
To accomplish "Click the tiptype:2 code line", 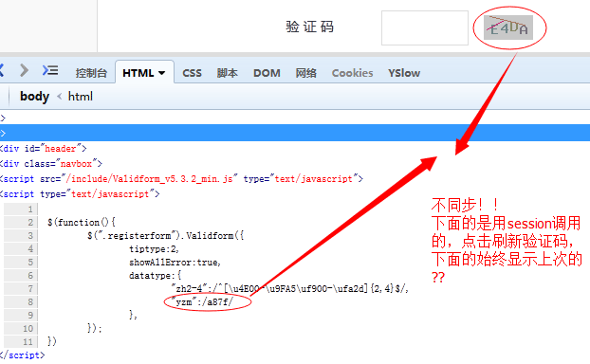I will coord(154,249).
